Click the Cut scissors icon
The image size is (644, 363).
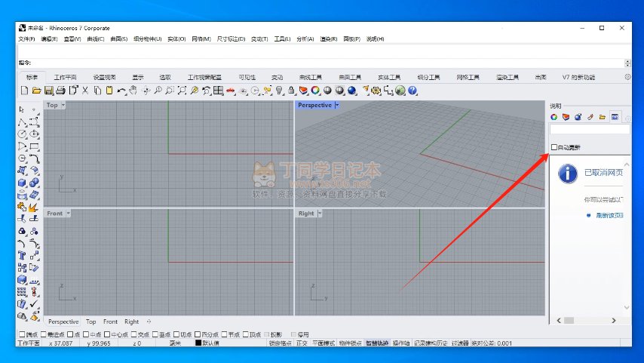85,91
